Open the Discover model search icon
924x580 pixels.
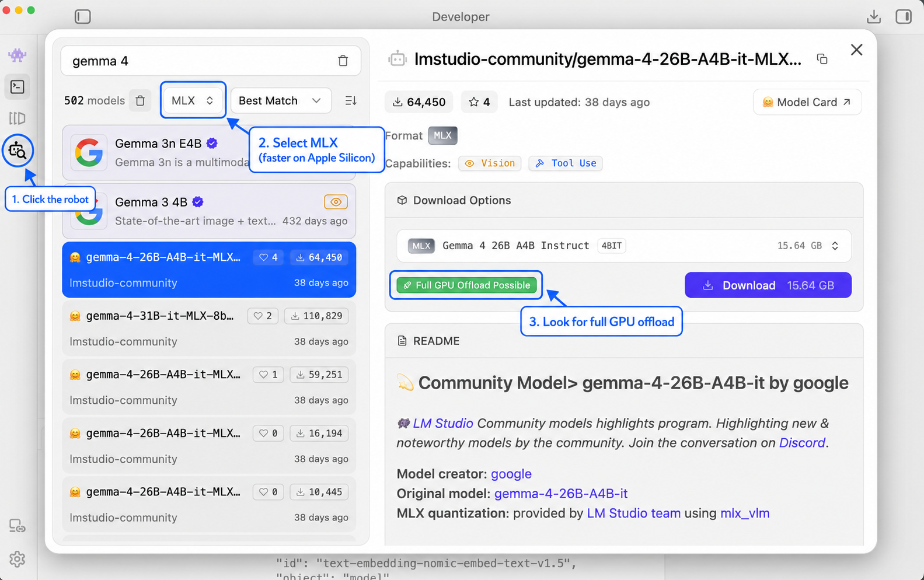(x=18, y=151)
